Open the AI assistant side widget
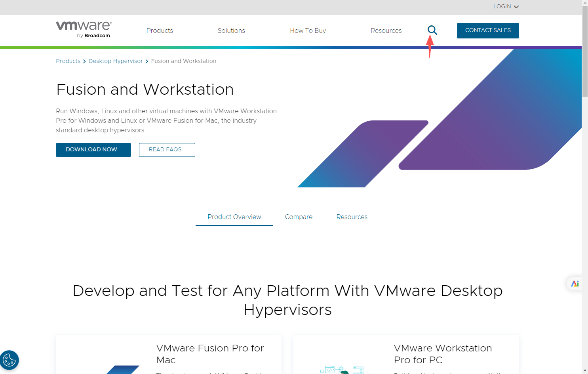Screen dimensions: 588x374 [575, 284]
